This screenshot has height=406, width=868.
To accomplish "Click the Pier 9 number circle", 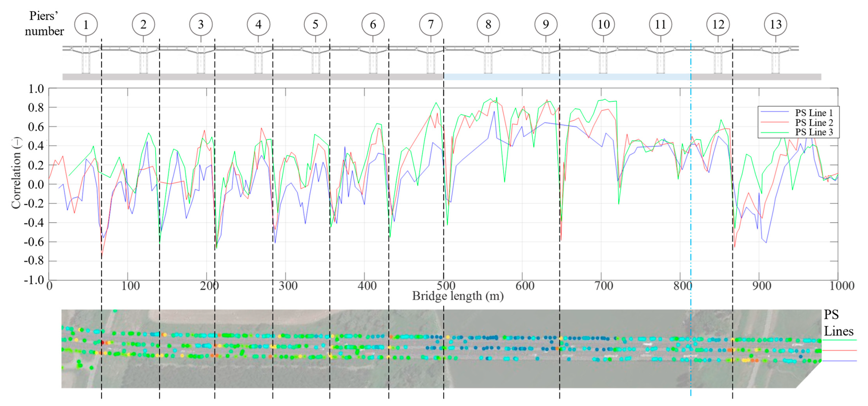I will pos(546,24).
